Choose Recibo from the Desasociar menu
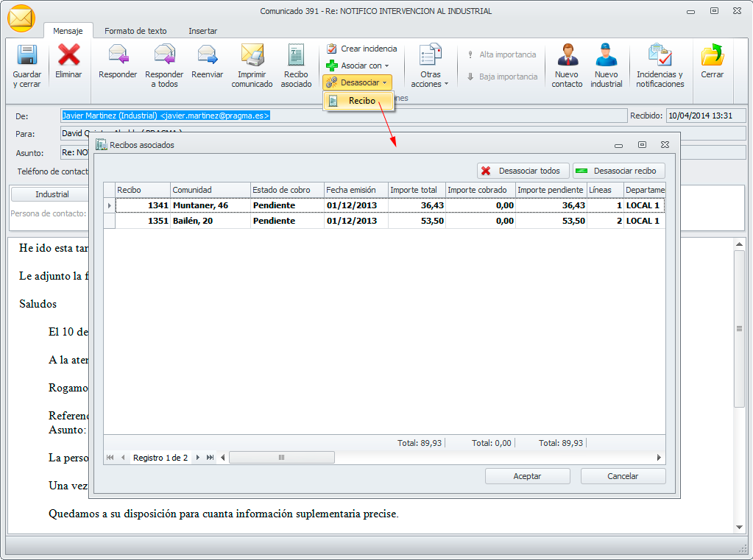753x560 pixels. coord(359,101)
